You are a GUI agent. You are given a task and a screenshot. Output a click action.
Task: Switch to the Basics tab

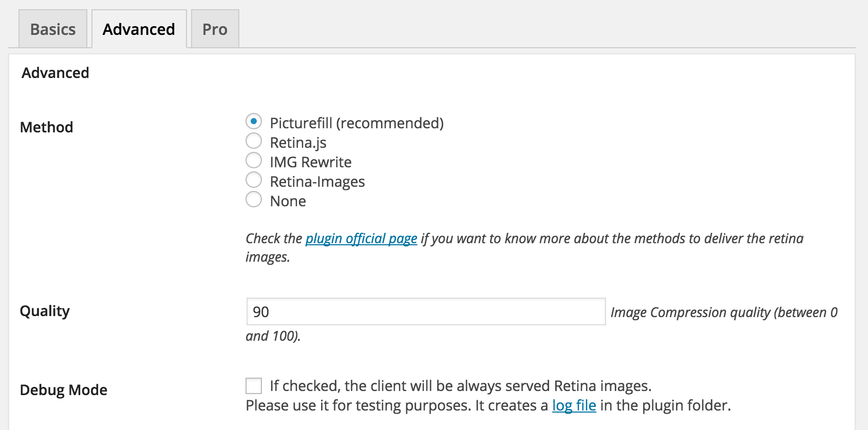click(53, 29)
